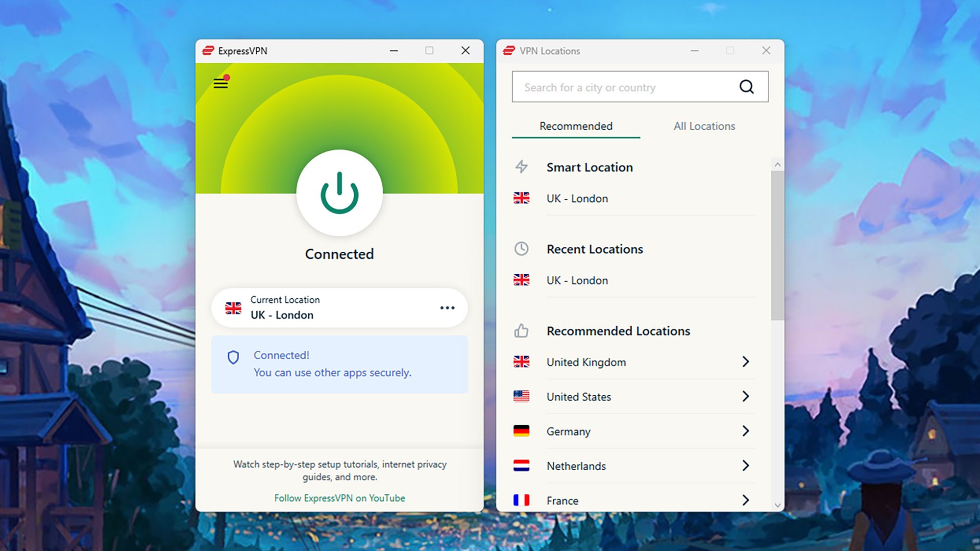The image size is (980, 551).
Task: Click the United States flag icon
Action: (x=521, y=396)
